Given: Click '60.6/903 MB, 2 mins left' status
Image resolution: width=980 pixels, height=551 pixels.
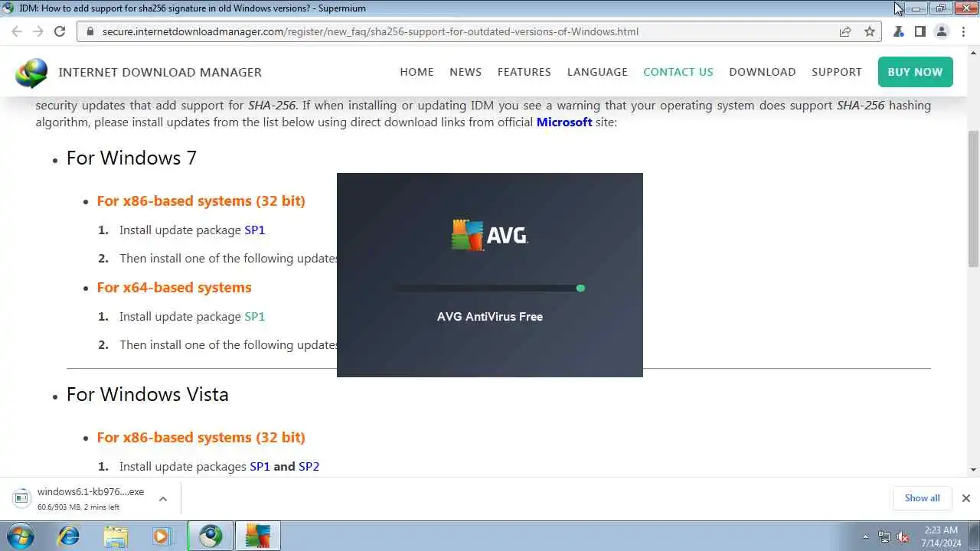Looking at the screenshot, I should pyautogui.click(x=78, y=507).
